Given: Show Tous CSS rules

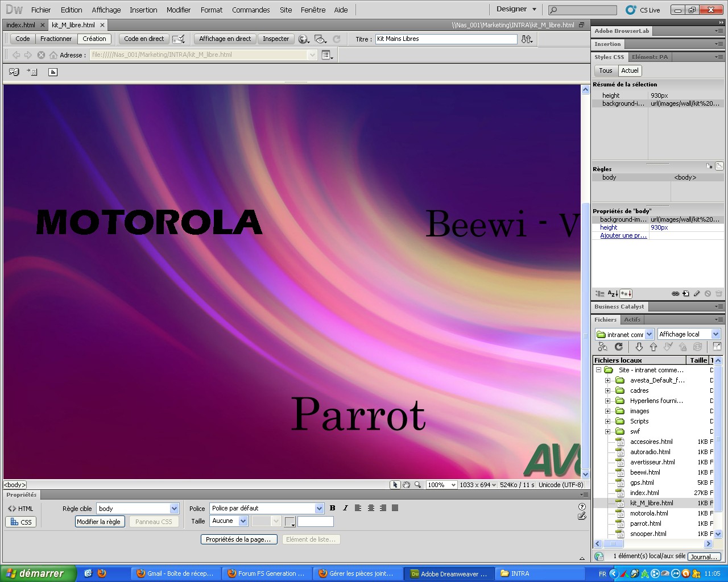Looking at the screenshot, I should point(606,70).
